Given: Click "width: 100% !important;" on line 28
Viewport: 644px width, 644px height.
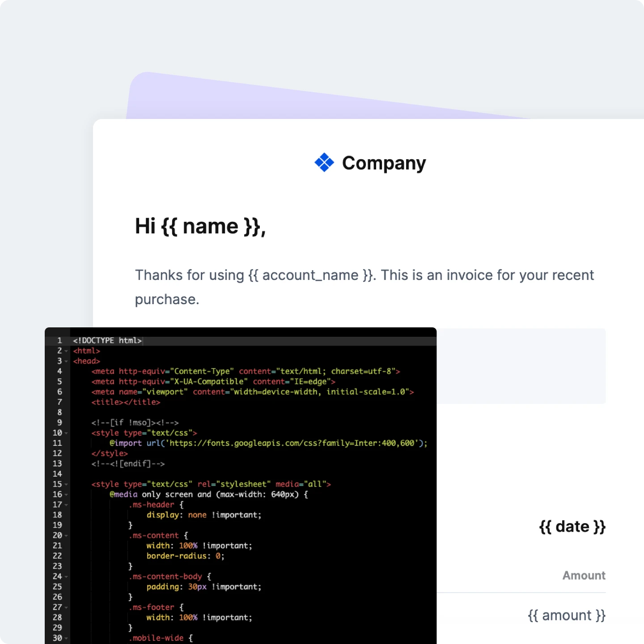Looking at the screenshot, I should tap(199, 618).
